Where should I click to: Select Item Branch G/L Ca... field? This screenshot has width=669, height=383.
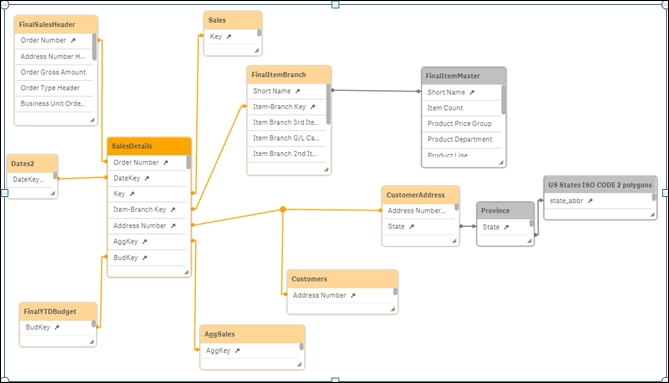point(287,138)
